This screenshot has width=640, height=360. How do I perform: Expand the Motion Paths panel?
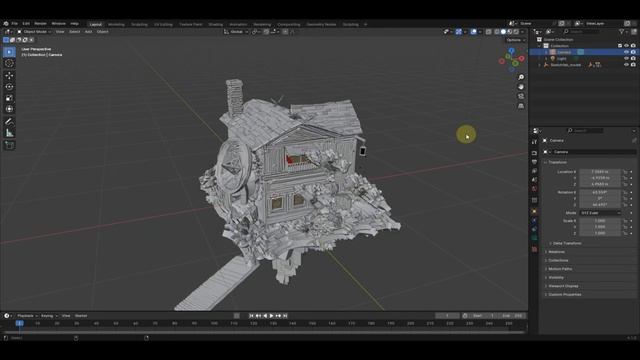560,269
